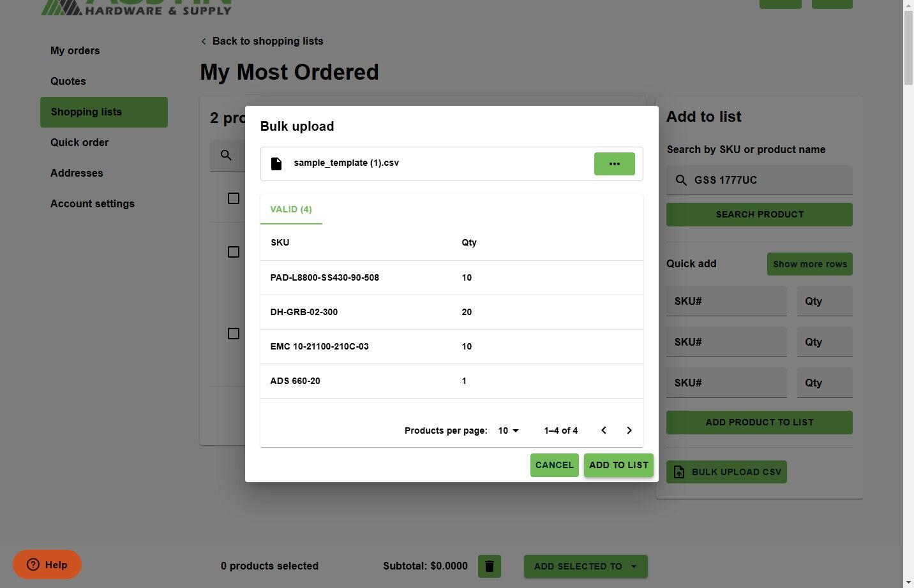Expand the Add Selected To dropdown
This screenshot has width=914, height=588.
click(585, 566)
